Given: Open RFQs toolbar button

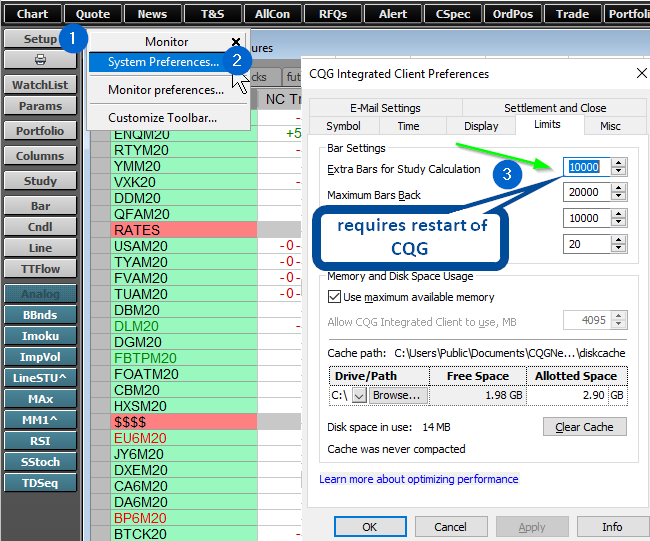Looking at the screenshot, I should pyautogui.click(x=333, y=14).
